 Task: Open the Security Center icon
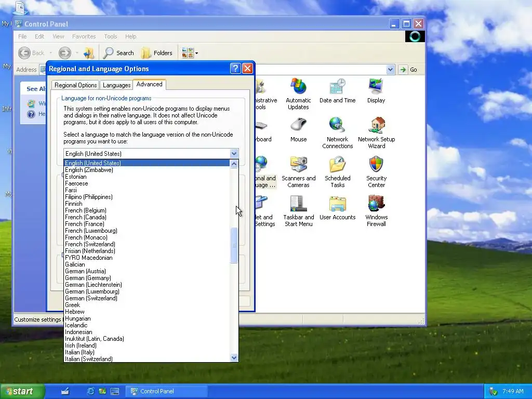[376, 172]
